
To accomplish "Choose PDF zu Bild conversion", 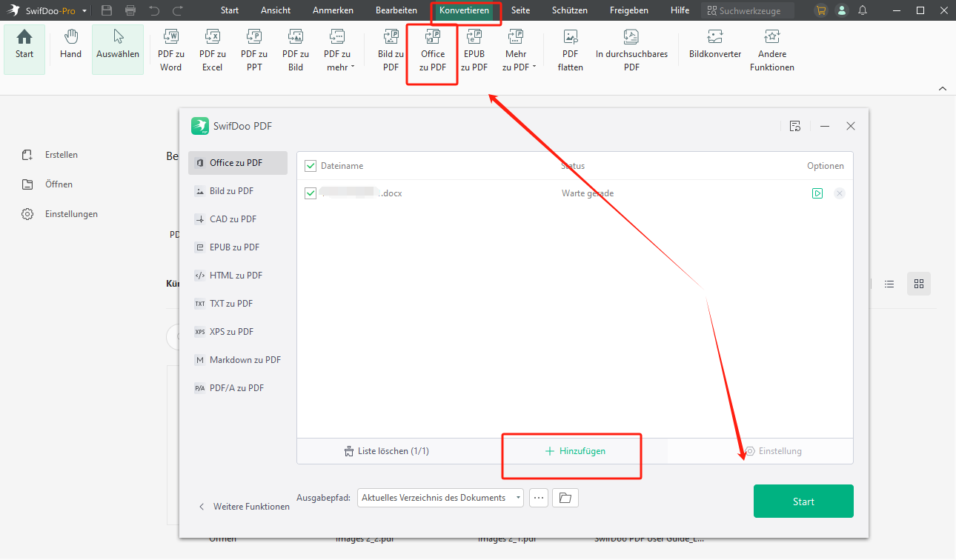I will pos(296,51).
